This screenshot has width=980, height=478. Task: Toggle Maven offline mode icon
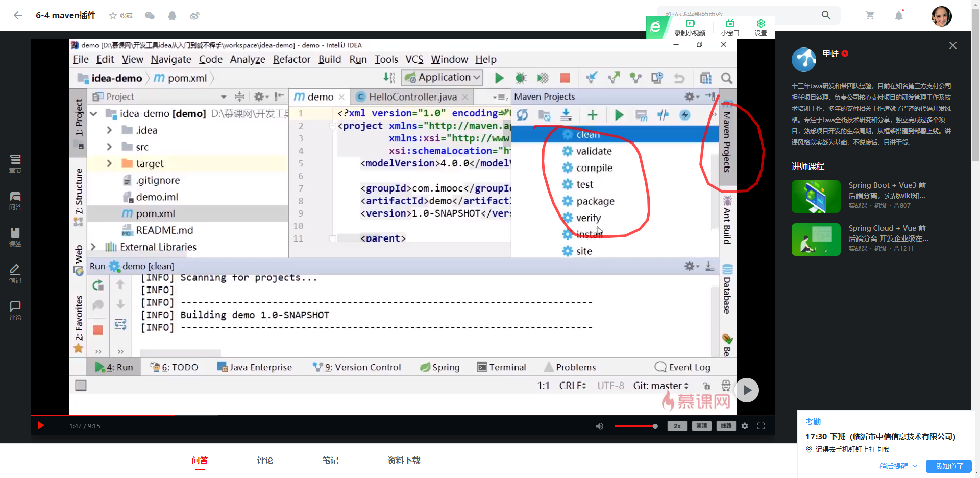point(663,115)
